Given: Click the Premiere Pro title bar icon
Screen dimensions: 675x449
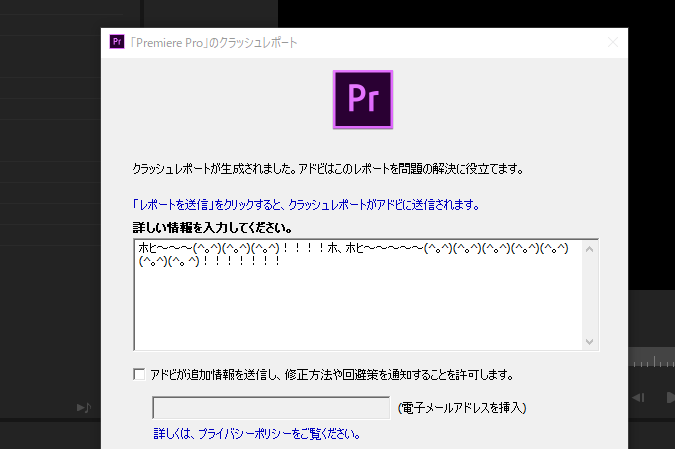Looking at the screenshot, I should (x=117, y=42).
